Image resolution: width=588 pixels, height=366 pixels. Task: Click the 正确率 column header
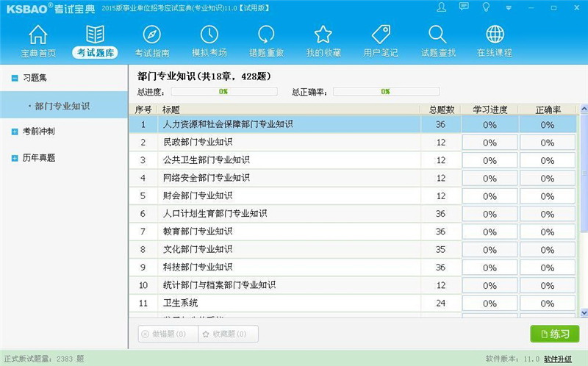pos(548,110)
